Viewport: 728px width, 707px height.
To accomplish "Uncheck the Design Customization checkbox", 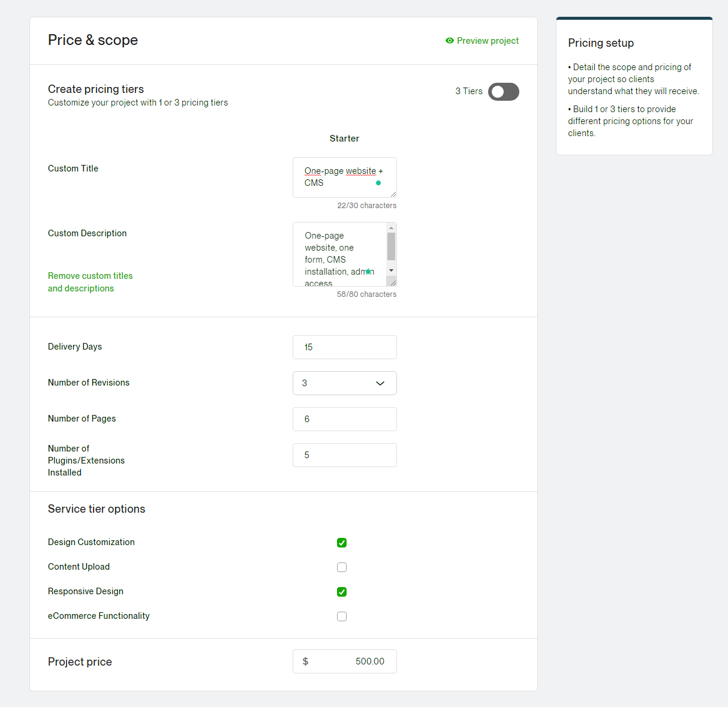I will [342, 543].
